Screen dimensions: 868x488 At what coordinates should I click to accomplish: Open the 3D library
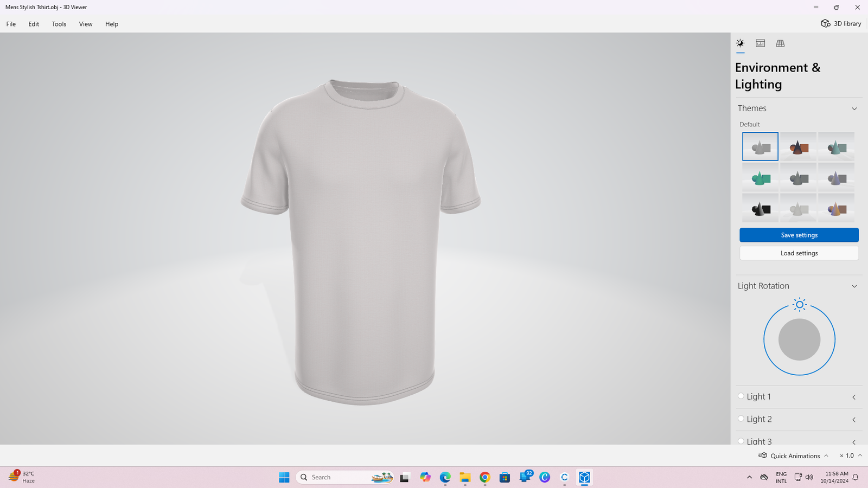click(x=841, y=23)
